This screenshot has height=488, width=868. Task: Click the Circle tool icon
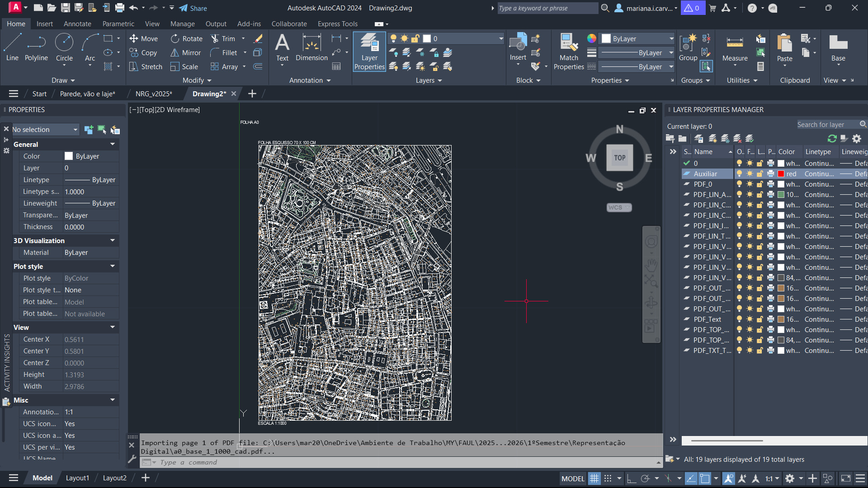point(64,43)
